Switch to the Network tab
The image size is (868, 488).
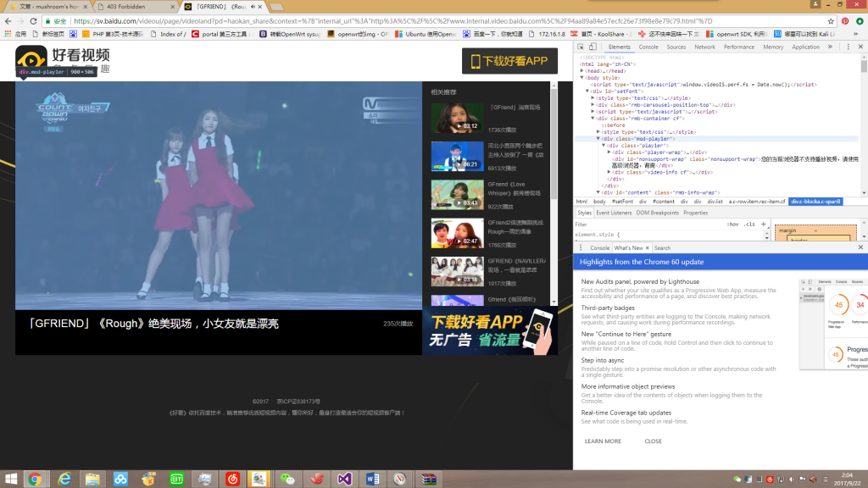pyautogui.click(x=704, y=47)
